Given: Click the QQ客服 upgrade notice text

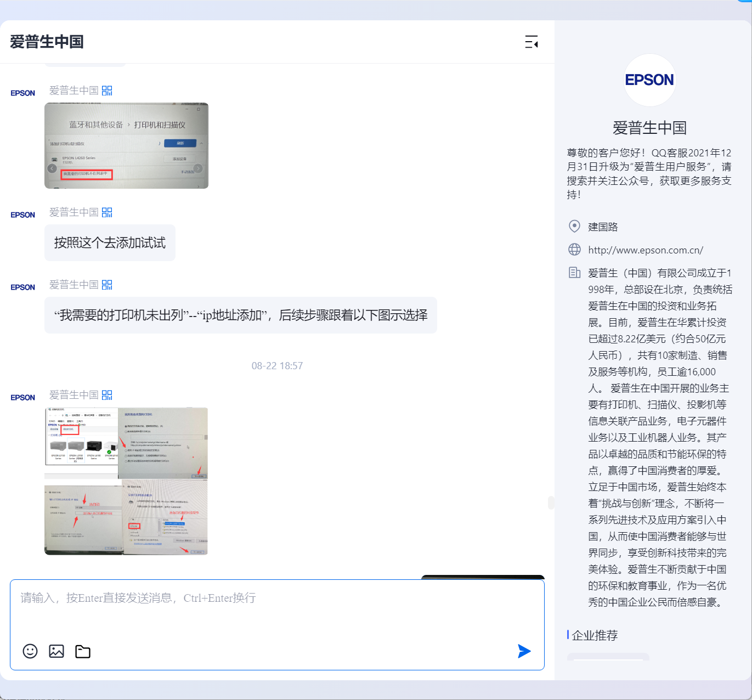Looking at the screenshot, I should [x=649, y=173].
